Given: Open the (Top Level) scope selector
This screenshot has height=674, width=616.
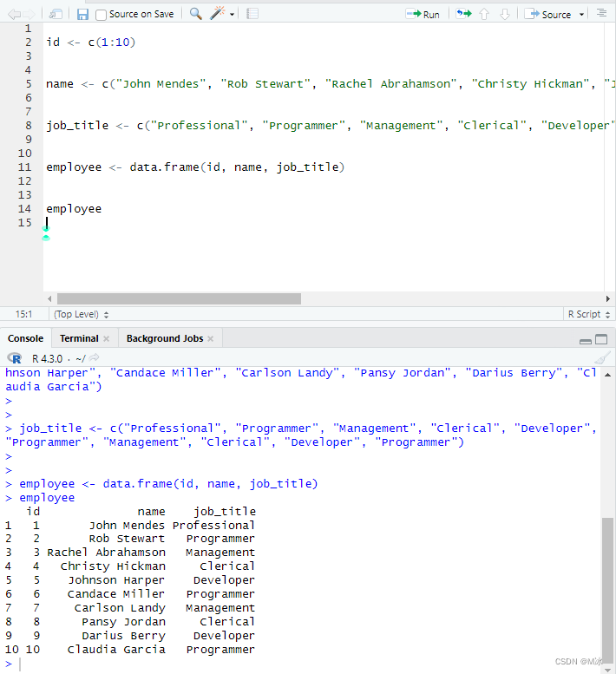Looking at the screenshot, I should point(81,314).
